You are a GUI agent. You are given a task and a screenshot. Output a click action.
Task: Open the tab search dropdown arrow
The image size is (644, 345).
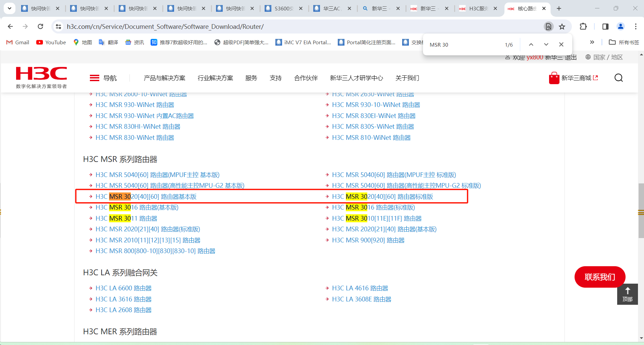[10, 8]
